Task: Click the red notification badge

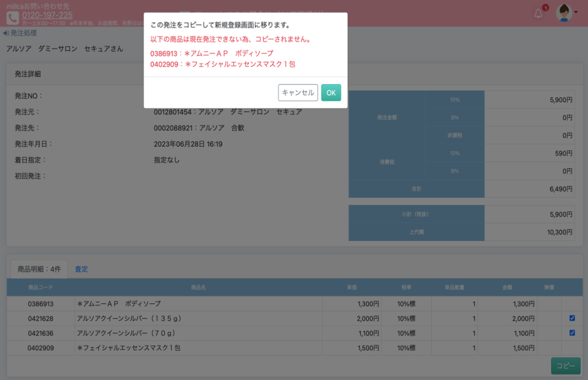Action: (x=545, y=8)
